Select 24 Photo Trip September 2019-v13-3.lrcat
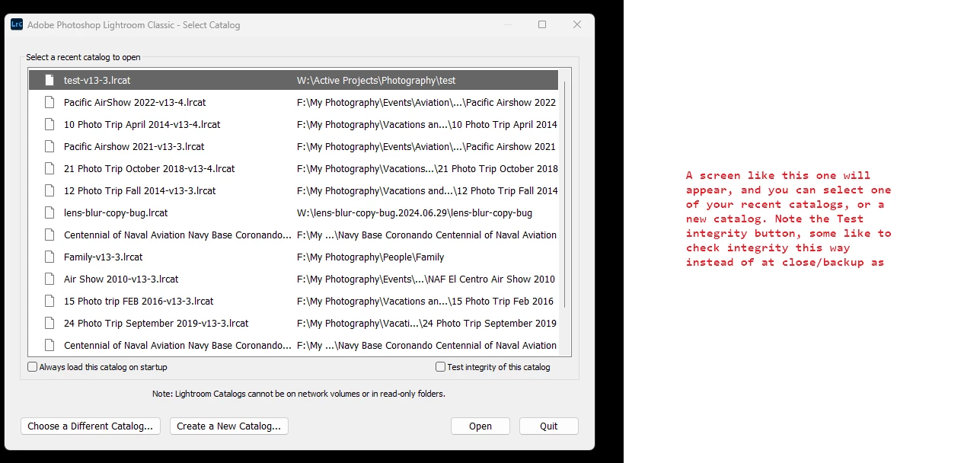The width and height of the screenshot is (980, 463). tap(293, 323)
